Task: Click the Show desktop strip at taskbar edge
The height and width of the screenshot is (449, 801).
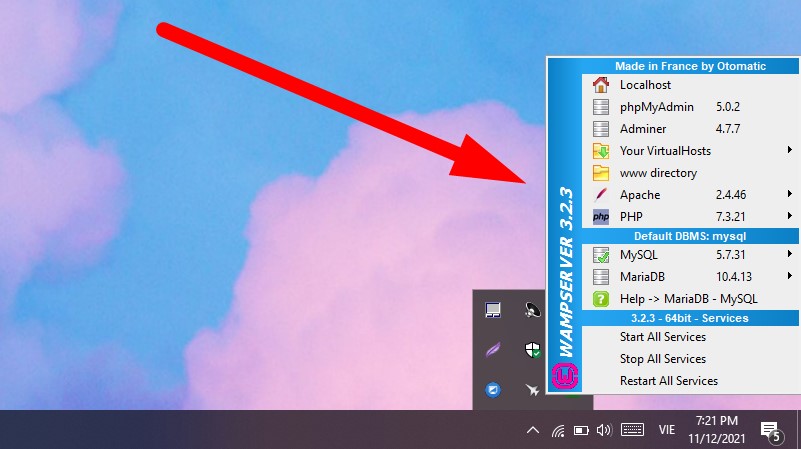Action: [x=798, y=429]
